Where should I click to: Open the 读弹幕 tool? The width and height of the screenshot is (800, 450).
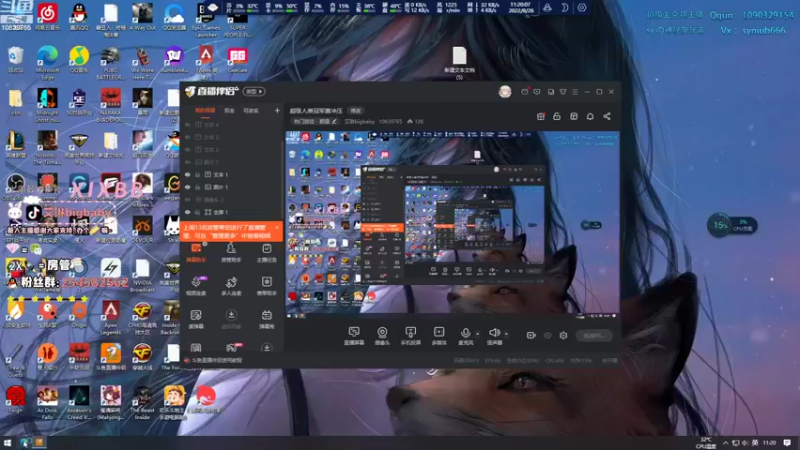coord(196,319)
